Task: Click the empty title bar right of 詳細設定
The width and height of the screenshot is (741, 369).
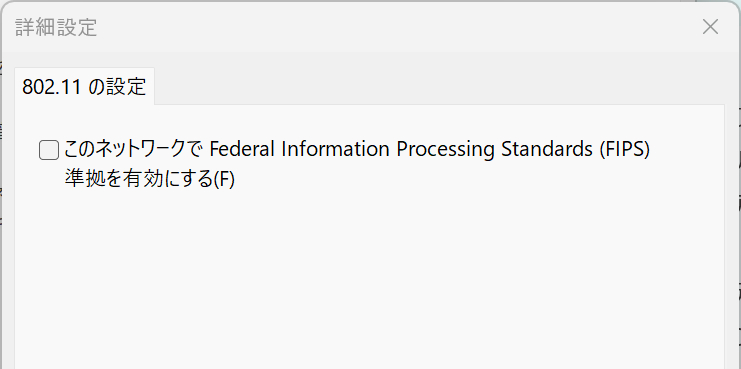Action: pos(397,27)
